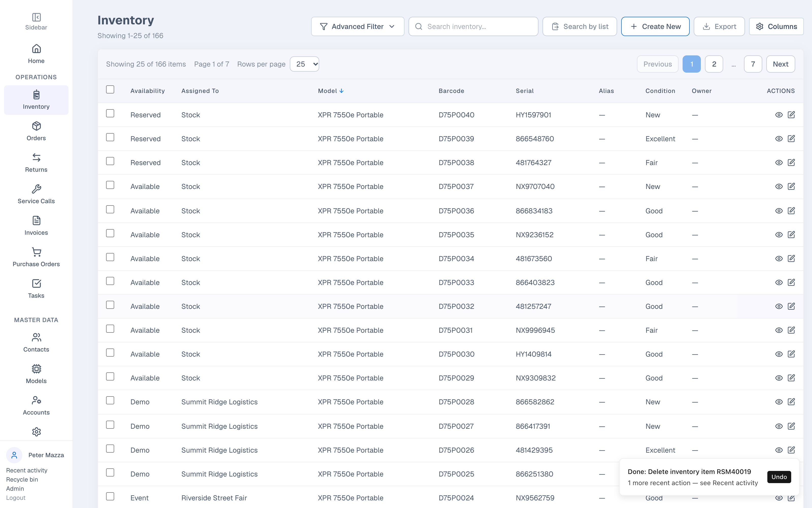
Task: View details of barcode D75P0040
Action: pos(779,115)
